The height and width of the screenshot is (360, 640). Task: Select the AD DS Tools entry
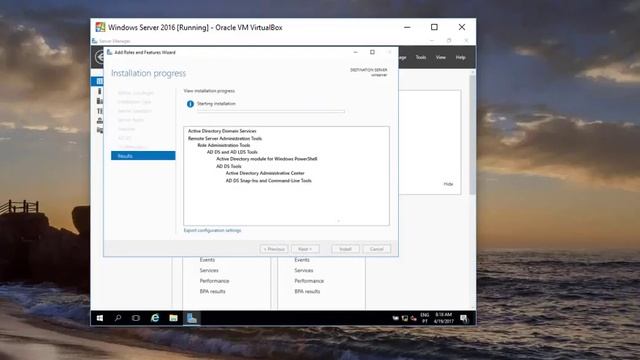(229, 167)
